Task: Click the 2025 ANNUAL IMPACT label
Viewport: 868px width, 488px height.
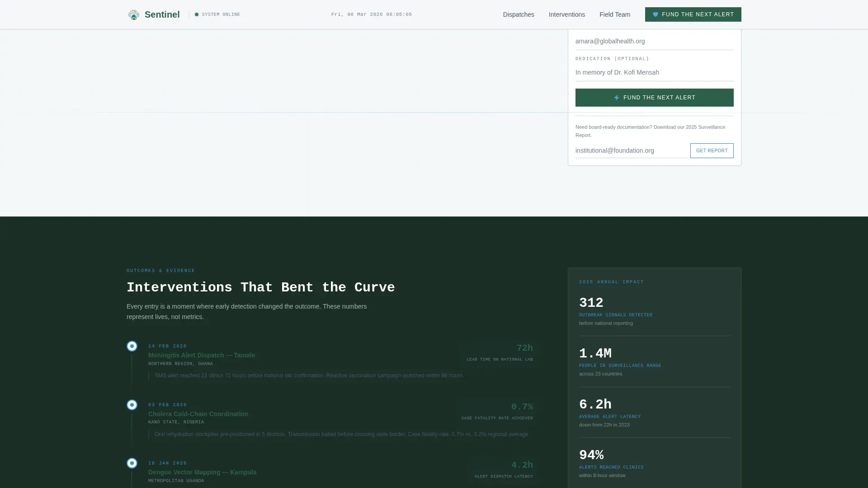Action: (612, 282)
